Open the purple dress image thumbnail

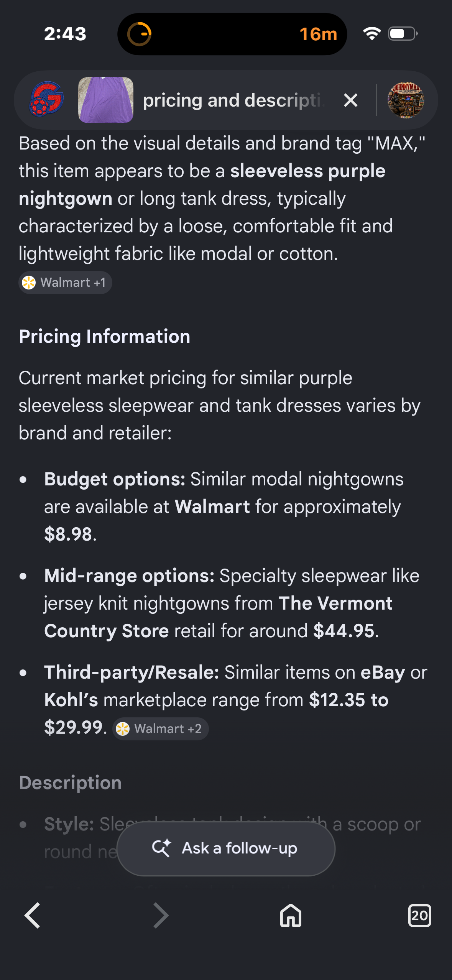[x=106, y=100]
